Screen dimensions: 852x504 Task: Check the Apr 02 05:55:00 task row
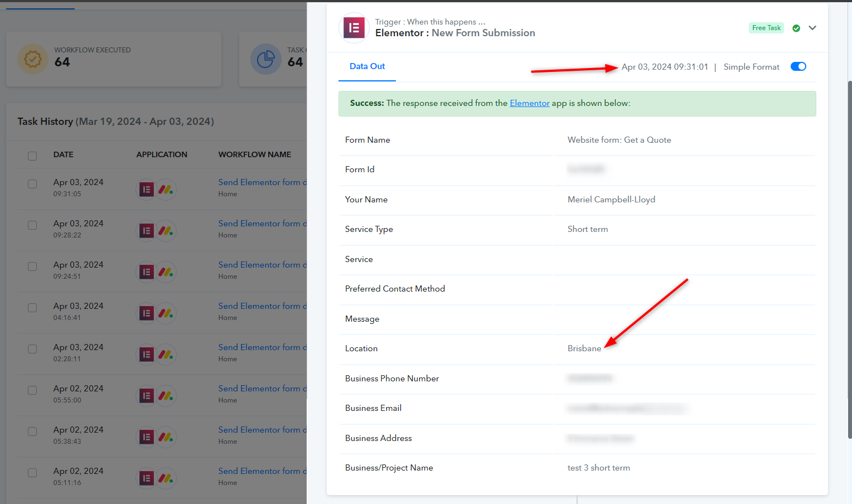click(x=32, y=390)
